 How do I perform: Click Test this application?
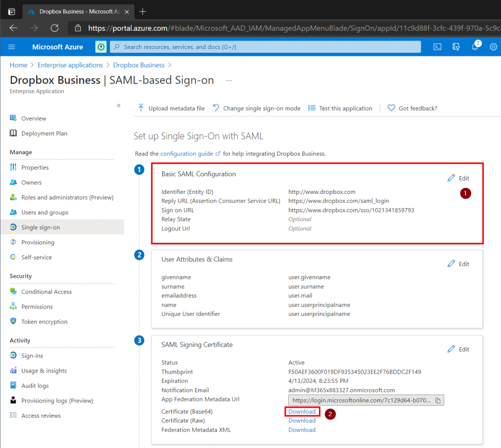340,108
